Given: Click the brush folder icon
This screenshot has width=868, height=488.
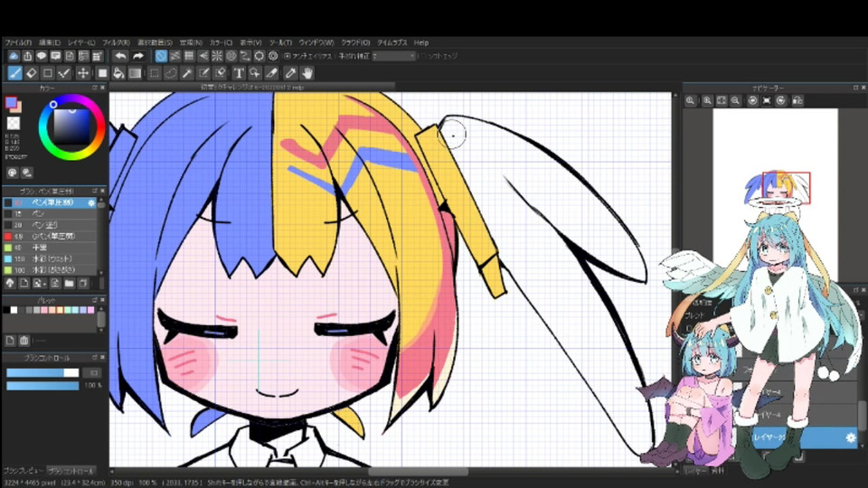Looking at the screenshot, I should (x=69, y=283).
